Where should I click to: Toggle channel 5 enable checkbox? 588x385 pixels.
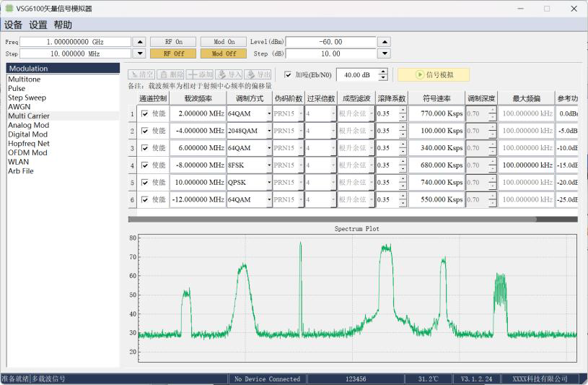145,183
